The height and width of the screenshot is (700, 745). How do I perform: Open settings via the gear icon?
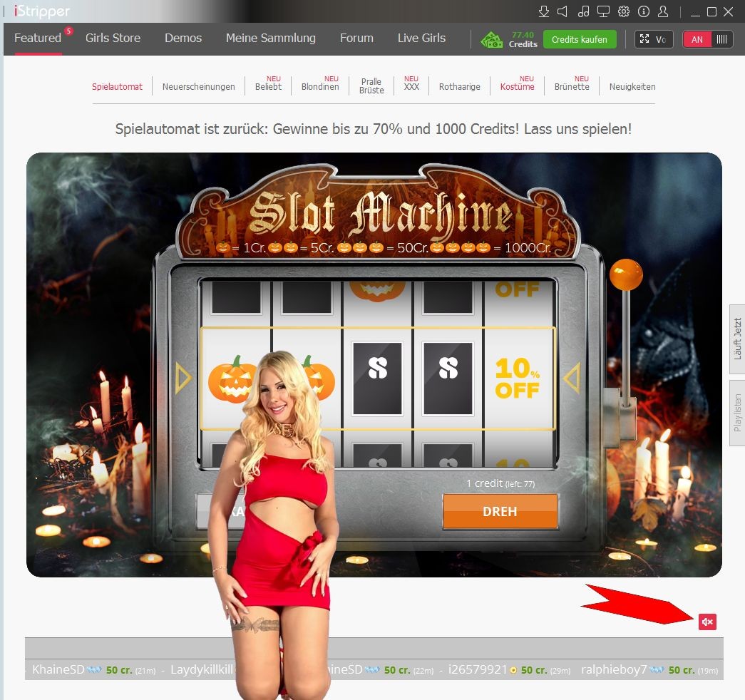tap(623, 11)
